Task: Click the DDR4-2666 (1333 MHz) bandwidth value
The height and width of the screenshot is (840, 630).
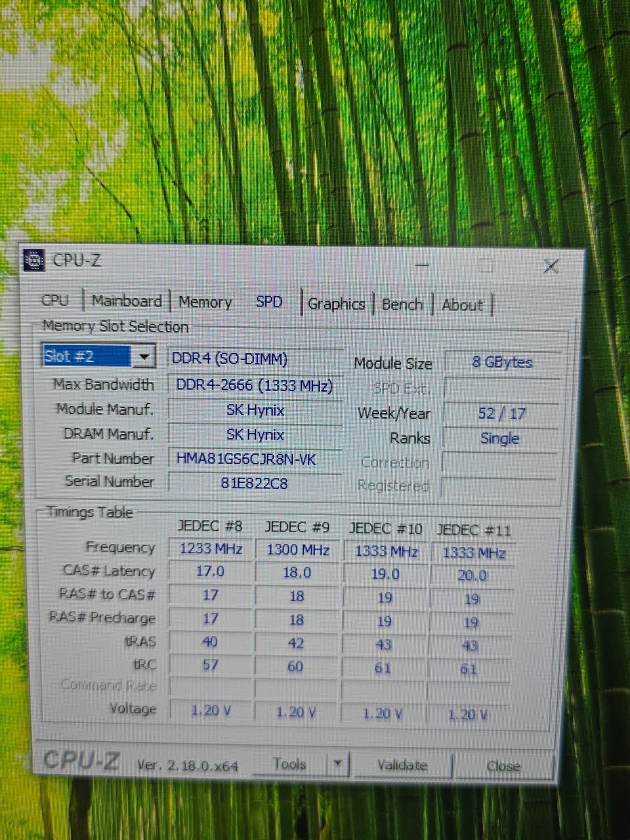Action: click(255, 385)
